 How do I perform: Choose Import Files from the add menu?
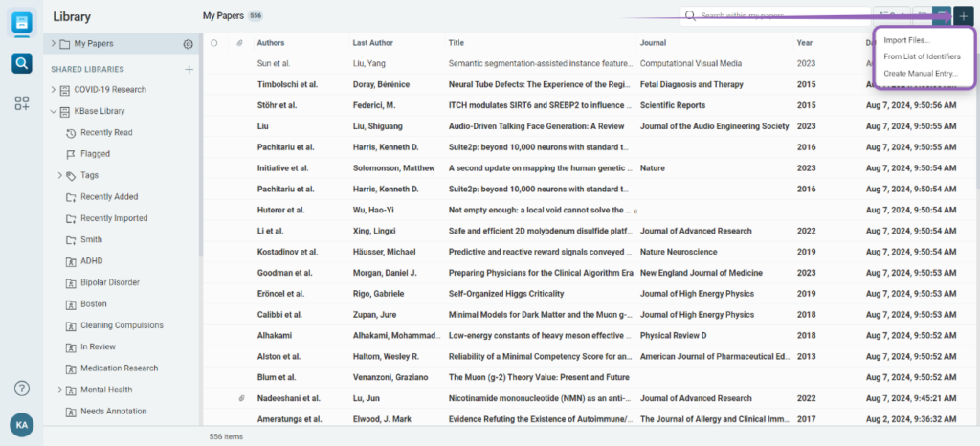906,40
